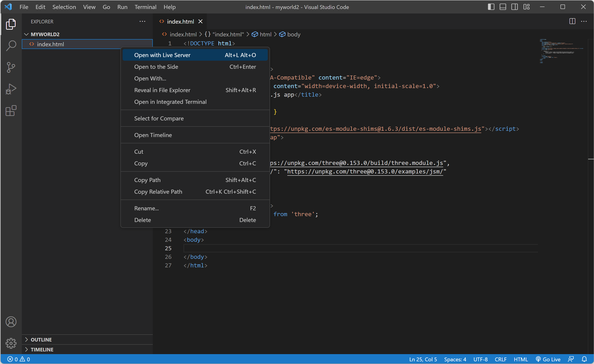Open the Accounts menu icon
This screenshot has width=594, height=364.
pyautogui.click(x=11, y=322)
